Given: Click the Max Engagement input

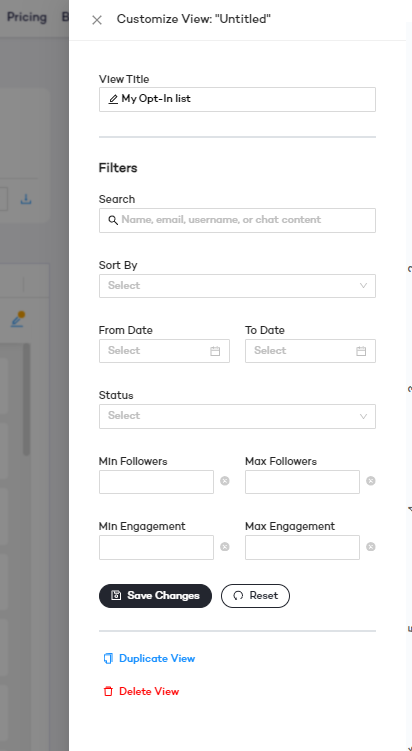Looking at the screenshot, I should [302, 547].
